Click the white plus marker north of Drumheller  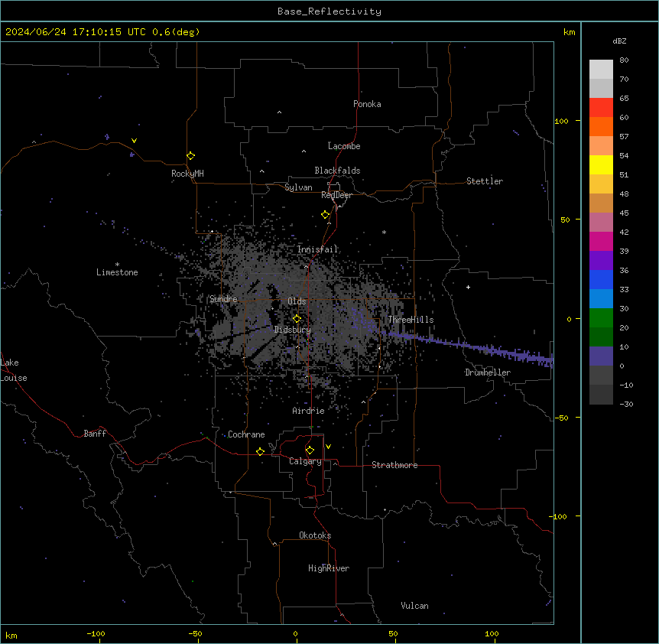pos(468,287)
